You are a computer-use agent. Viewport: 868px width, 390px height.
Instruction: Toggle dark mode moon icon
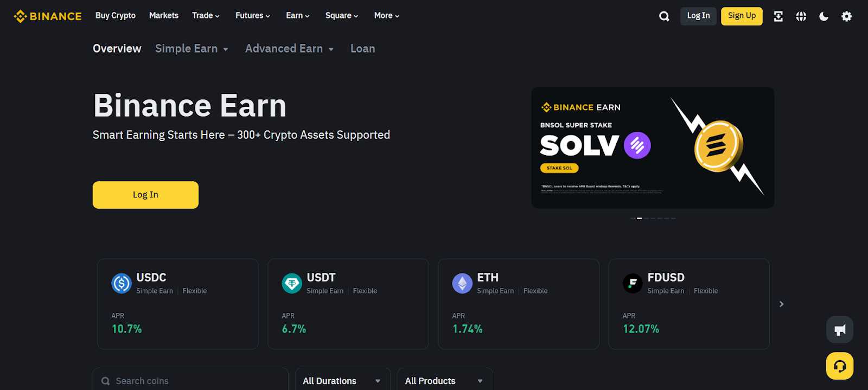[x=824, y=16]
